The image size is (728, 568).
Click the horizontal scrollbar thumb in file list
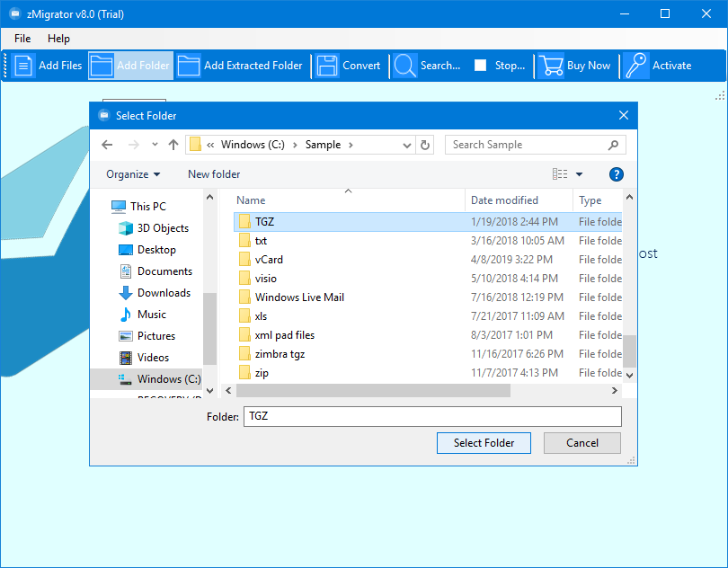click(373, 391)
